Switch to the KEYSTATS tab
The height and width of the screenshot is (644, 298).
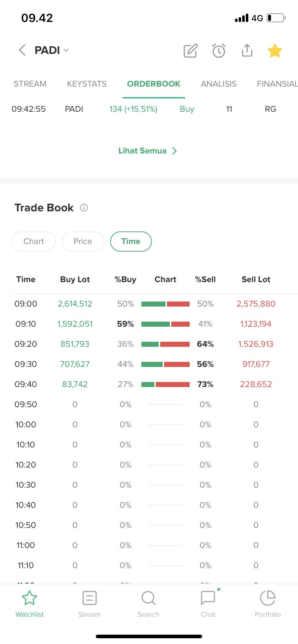(x=87, y=84)
